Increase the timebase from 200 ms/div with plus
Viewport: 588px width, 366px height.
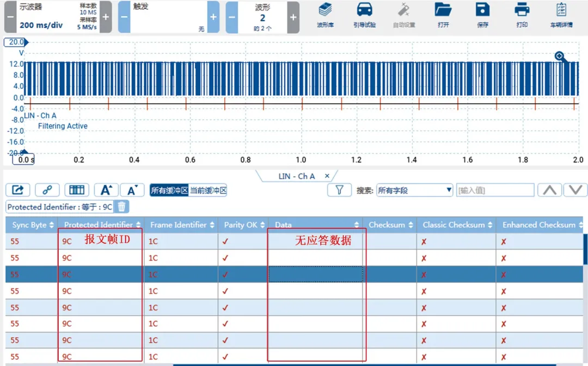(106, 17)
